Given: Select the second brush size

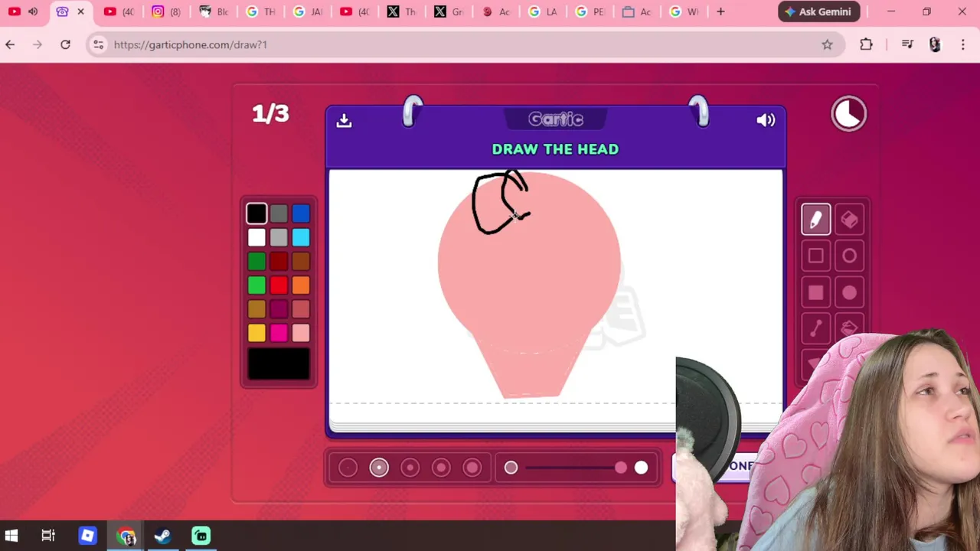Looking at the screenshot, I should click(379, 468).
